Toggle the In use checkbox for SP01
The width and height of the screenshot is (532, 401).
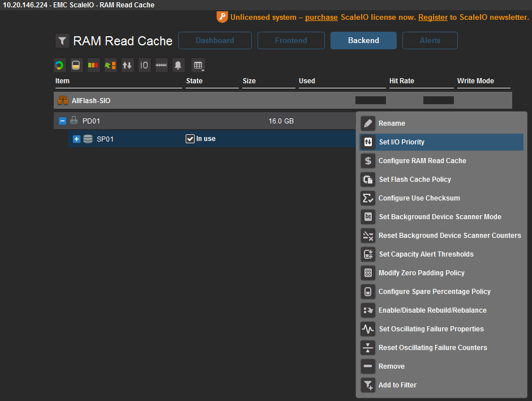tap(190, 139)
